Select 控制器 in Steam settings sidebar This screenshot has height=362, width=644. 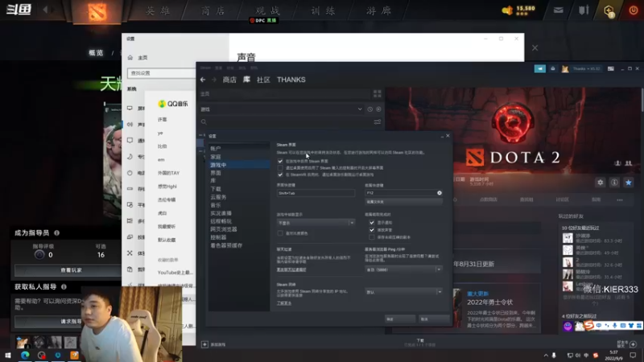point(218,237)
